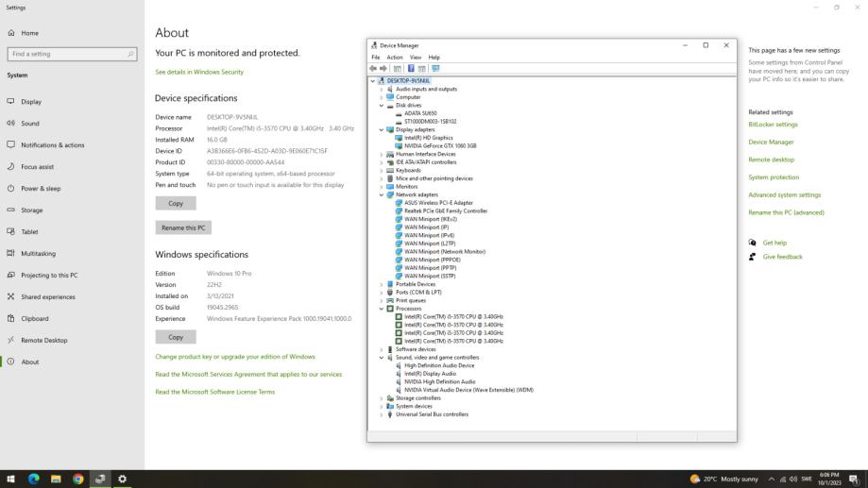The height and width of the screenshot is (488, 868).
Task: Open Tablet settings page
Action: click(29, 232)
